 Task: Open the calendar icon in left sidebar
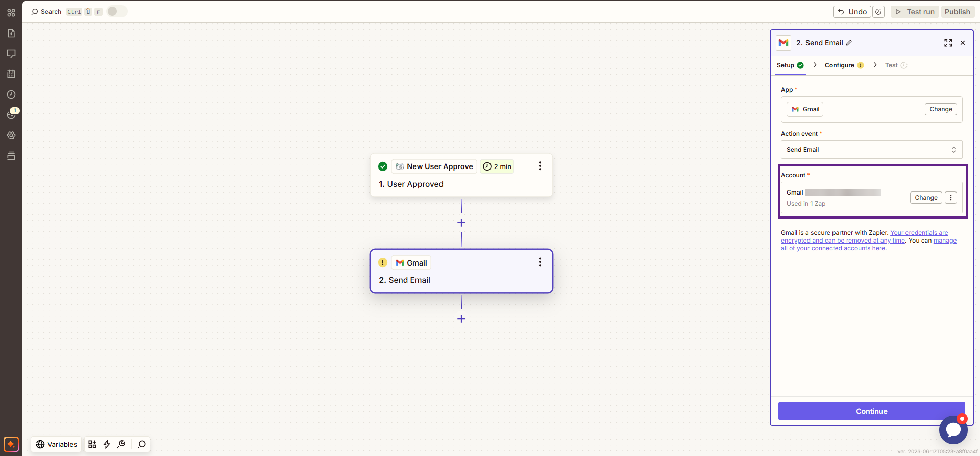(x=11, y=74)
